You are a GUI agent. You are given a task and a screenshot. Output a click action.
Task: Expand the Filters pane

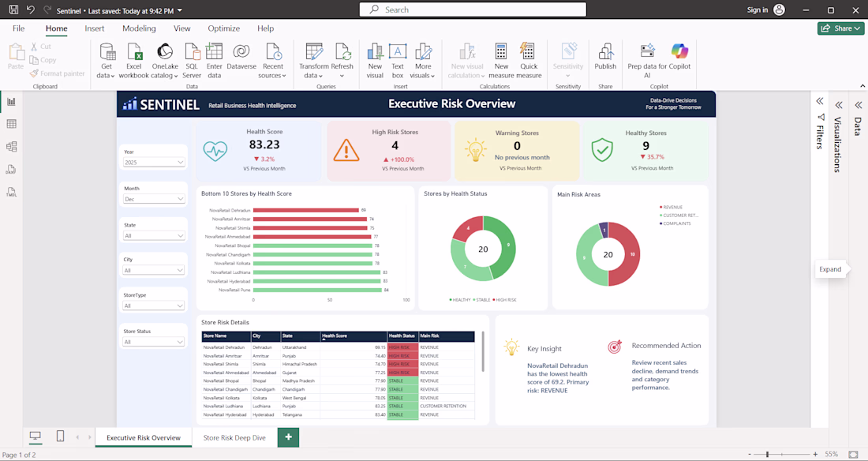click(x=820, y=101)
